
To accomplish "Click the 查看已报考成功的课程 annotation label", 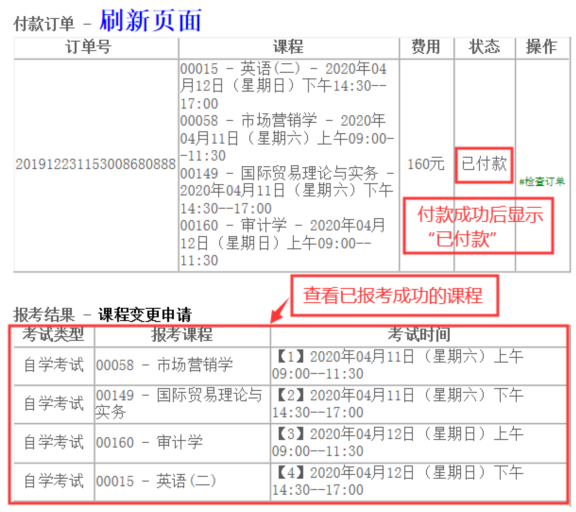I will [395, 296].
